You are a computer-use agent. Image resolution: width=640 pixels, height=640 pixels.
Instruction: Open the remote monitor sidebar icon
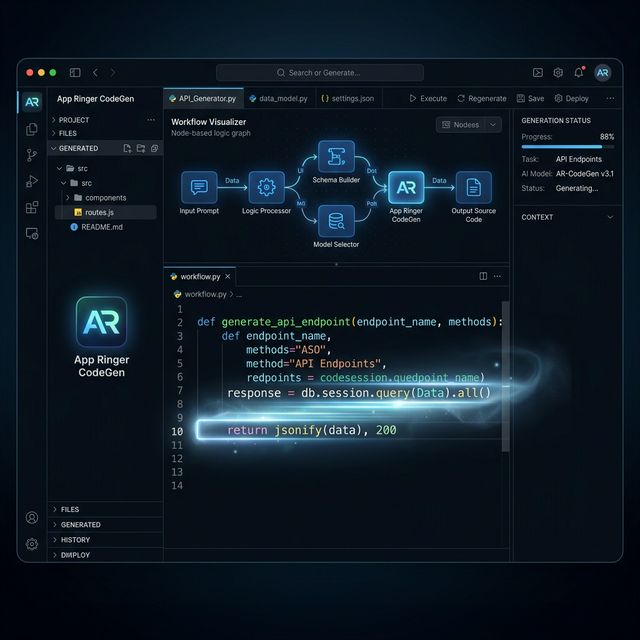coord(32,233)
